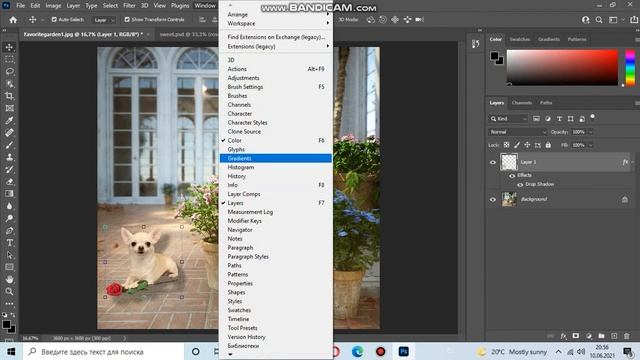Viewport: 640px width, 360px height.
Task: Open the Fill dropdown arrow
Action: click(591, 145)
